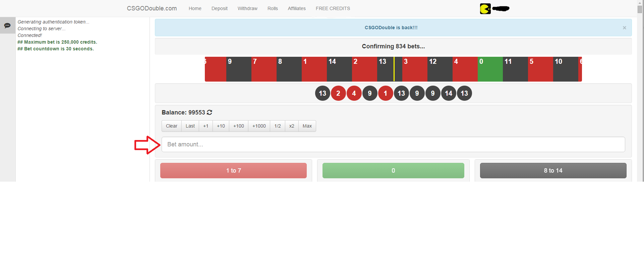
Task: Click the red 7 tile on the wheel
Action: [264, 69]
